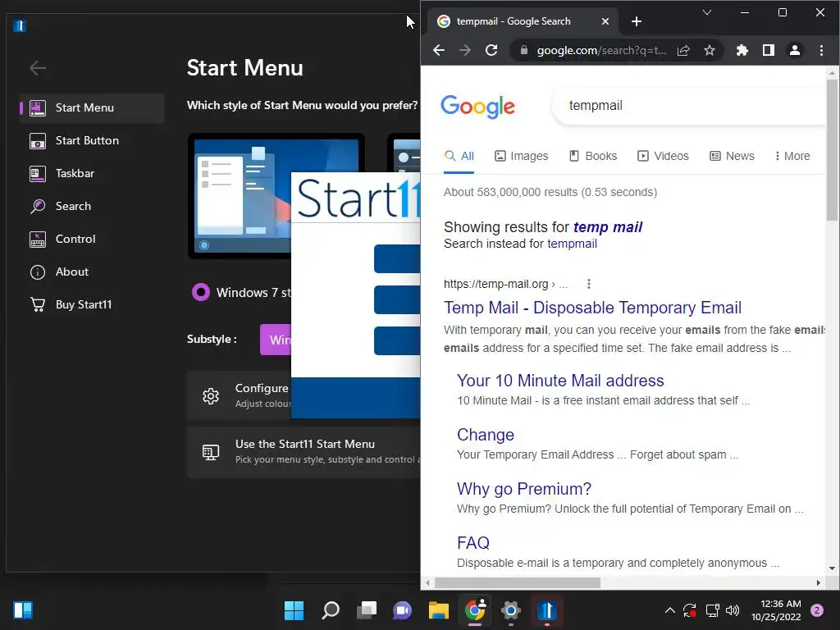Click the Windows 7 style menu thumbnail

[240, 196]
